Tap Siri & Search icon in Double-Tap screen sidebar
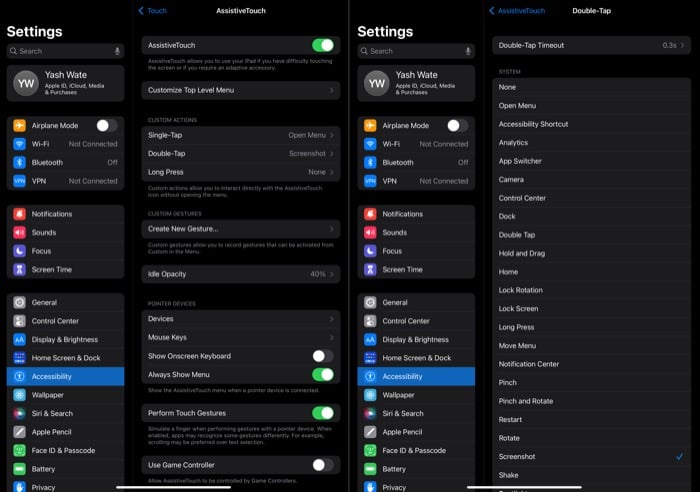 click(370, 413)
